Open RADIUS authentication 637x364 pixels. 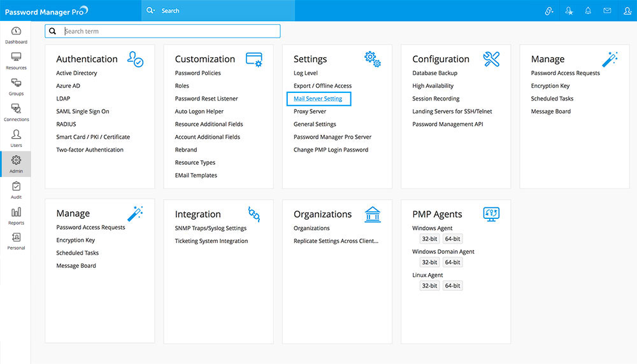point(66,124)
